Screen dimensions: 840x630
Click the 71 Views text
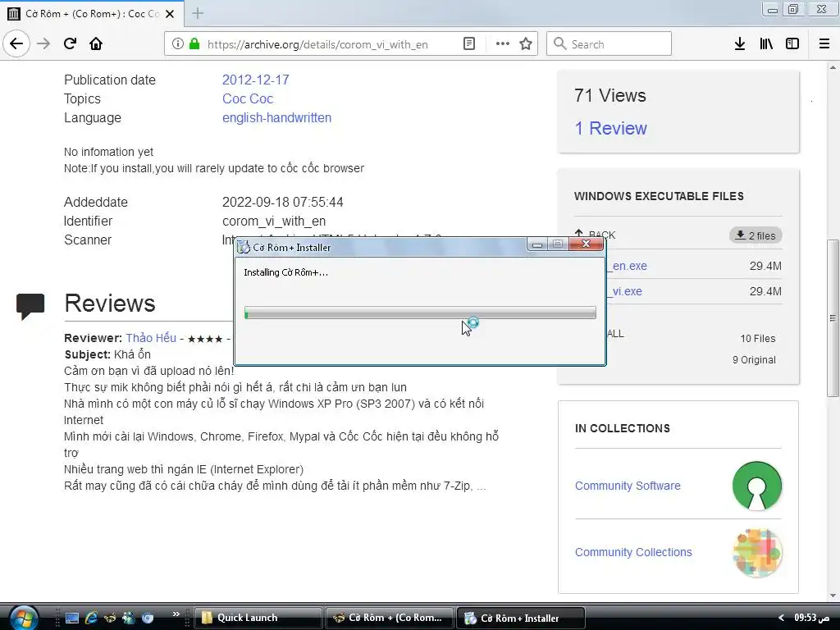point(610,95)
